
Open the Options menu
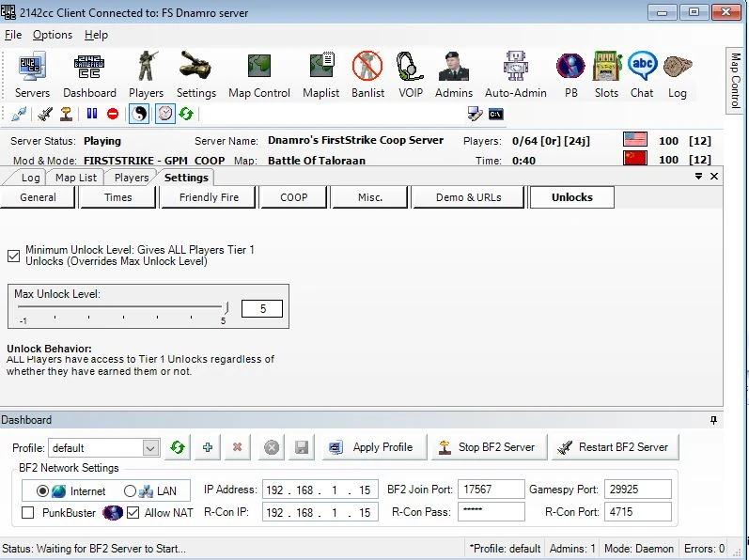[x=53, y=35]
